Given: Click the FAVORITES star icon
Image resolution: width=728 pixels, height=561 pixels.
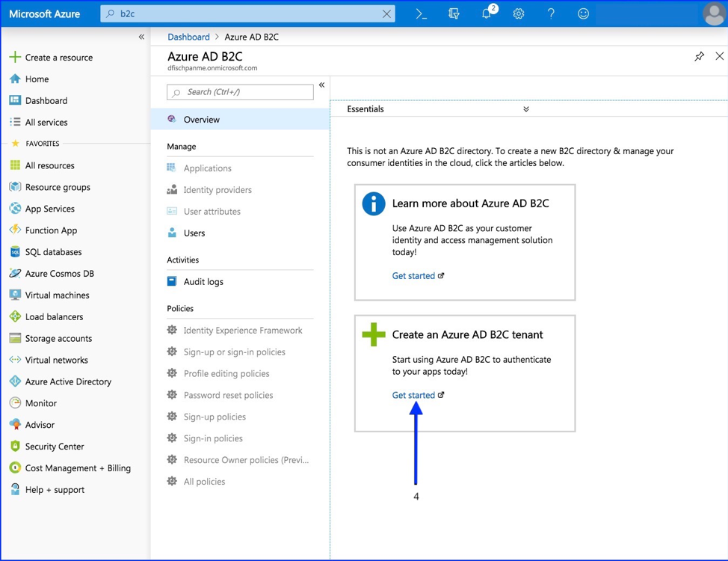Looking at the screenshot, I should pyautogui.click(x=15, y=143).
